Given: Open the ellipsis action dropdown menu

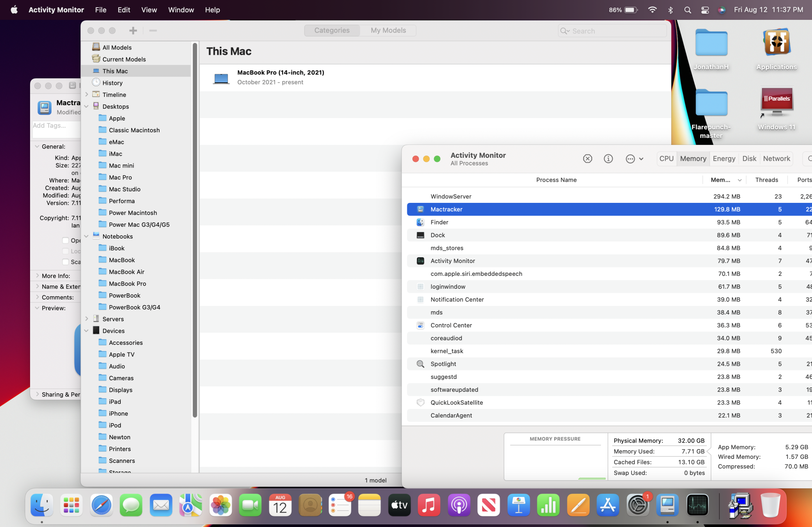Looking at the screenshot, I should [634, 159].
